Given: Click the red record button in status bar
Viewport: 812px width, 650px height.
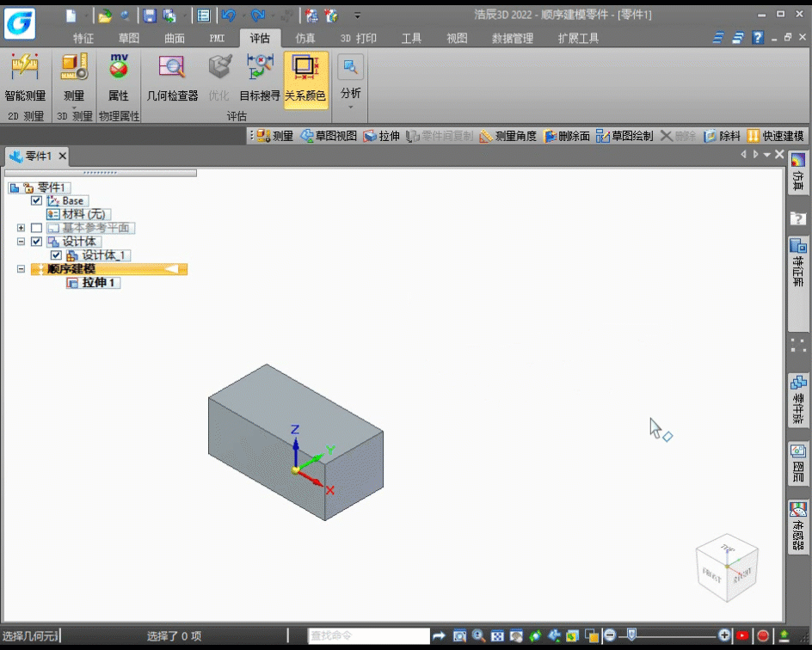Looking at the screenshot, I should [763, 635].
